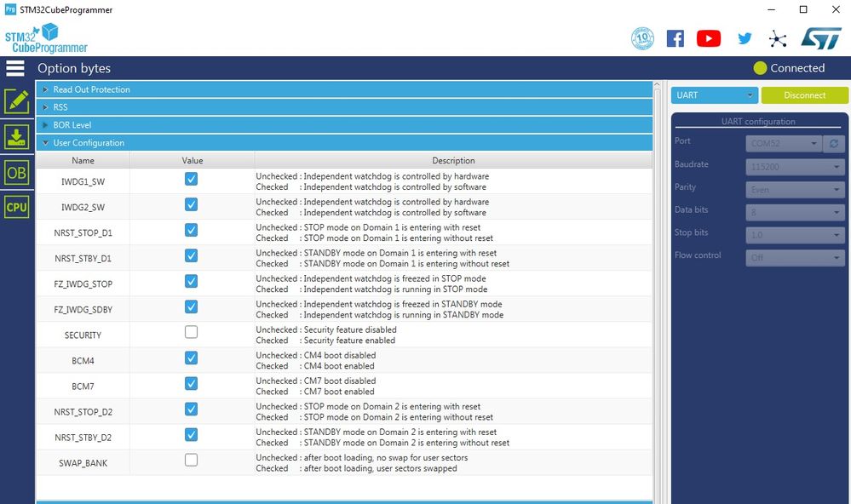Image resolution: width=851 pixels, height=504 pixels.
Task: Uncheck the IWDG1_SW checkbox
Action: point(191,179)
